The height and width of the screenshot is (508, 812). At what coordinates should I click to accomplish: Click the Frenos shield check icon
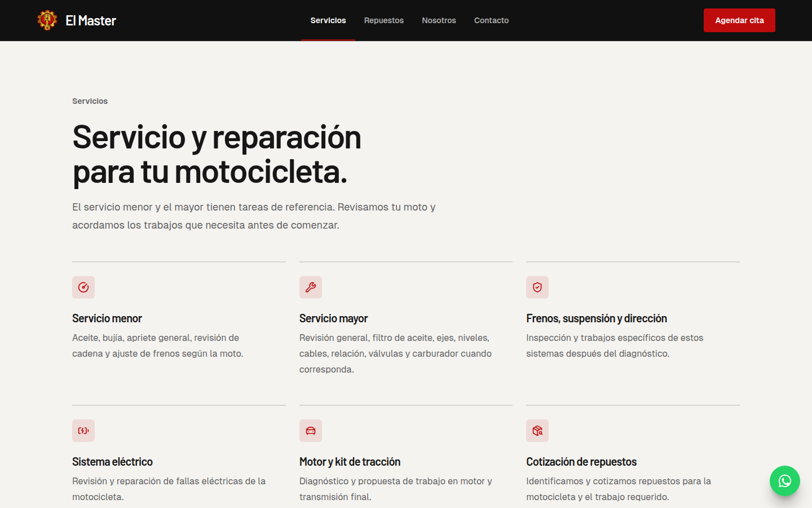coord(537,287)
